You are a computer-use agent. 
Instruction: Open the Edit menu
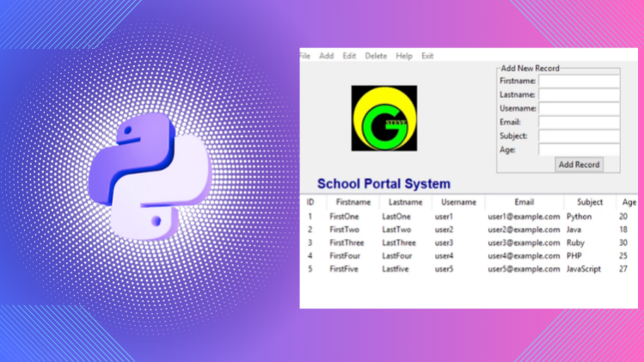(349, 56)
